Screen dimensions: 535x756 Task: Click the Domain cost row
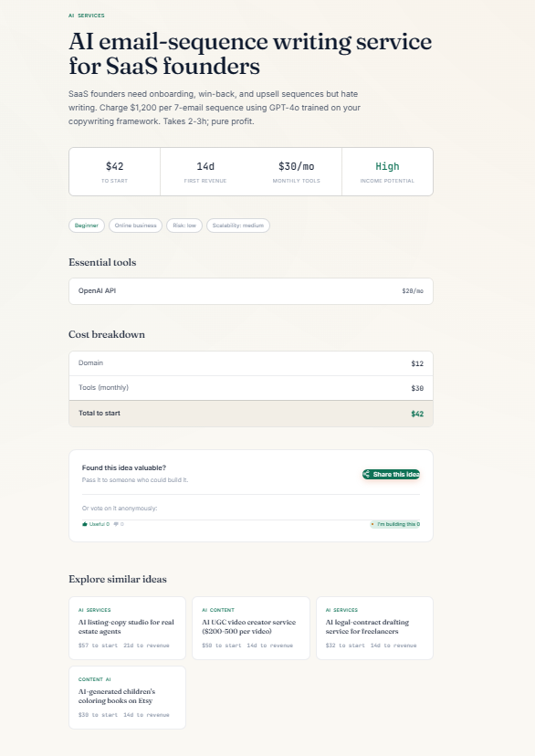[251, 363]
